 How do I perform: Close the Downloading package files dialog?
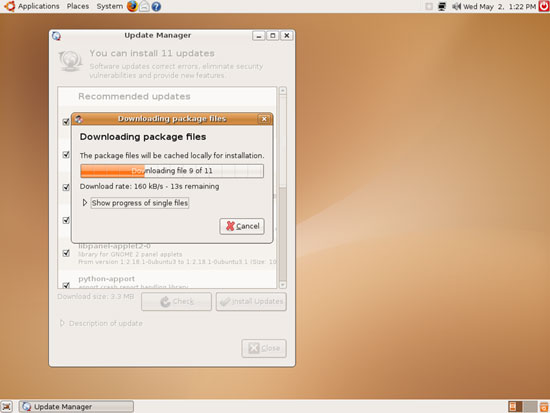(x=264, y=119)
